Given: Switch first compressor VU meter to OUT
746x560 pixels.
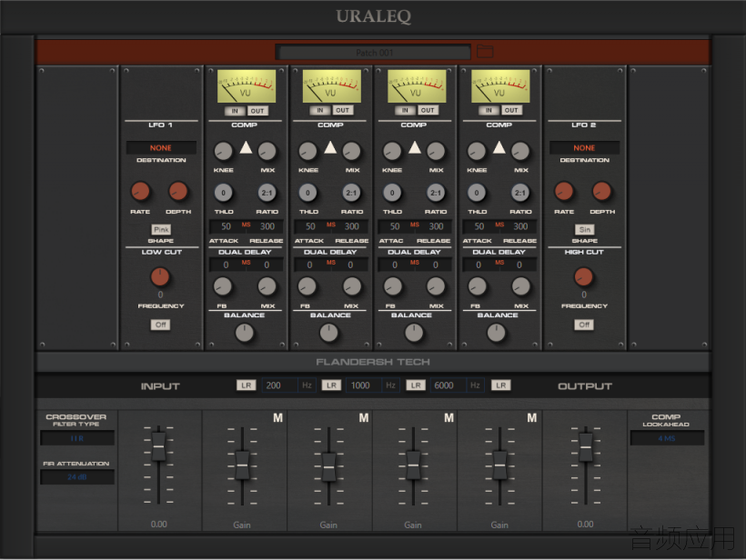Looking at the screenshot, I should (x=257, y=111).
